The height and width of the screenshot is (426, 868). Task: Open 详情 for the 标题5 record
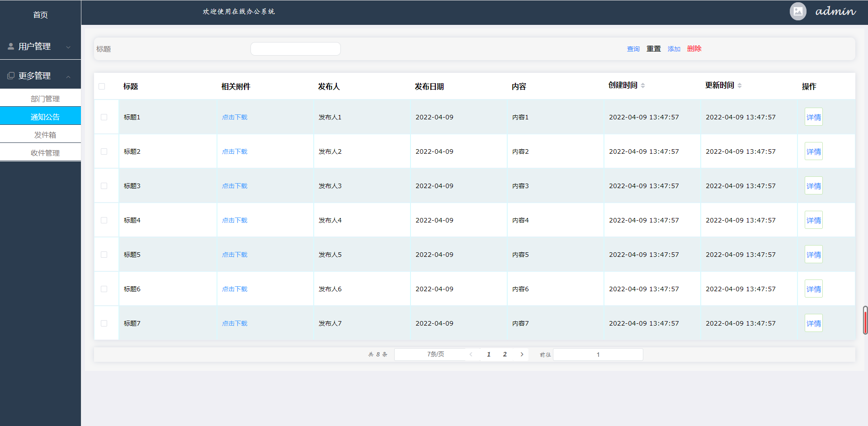[x=813, y=254]
